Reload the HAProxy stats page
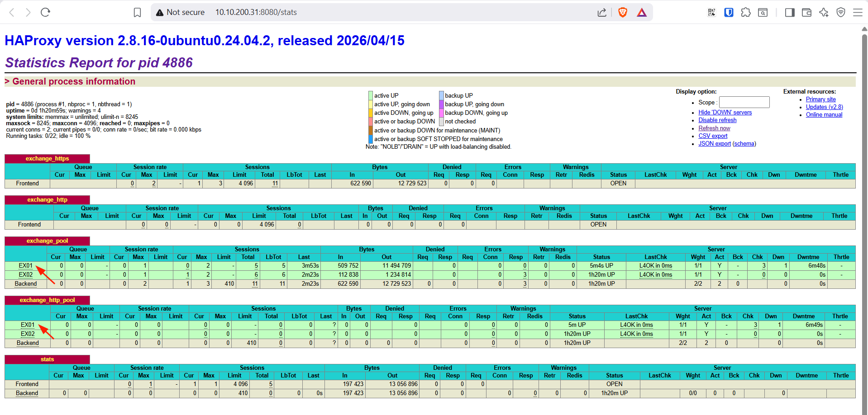Image resolution: width=868 pixels, height=415 pixels. 45,12
